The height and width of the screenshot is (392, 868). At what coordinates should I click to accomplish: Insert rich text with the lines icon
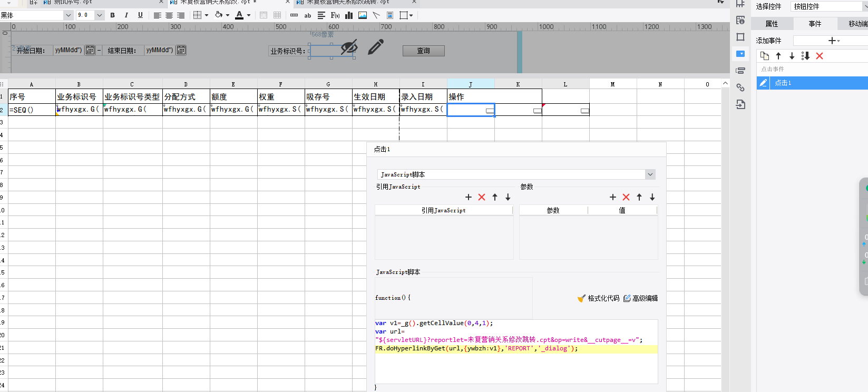(321, 15)
